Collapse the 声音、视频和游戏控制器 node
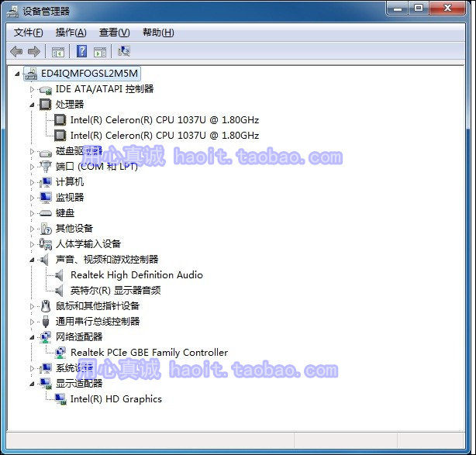The image size is (476, 455). point(32,260)
